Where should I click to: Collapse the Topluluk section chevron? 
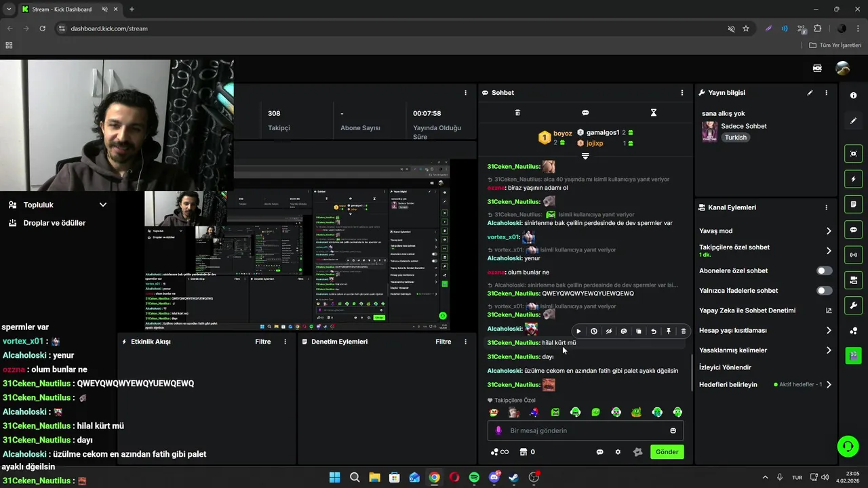(103, 205)
